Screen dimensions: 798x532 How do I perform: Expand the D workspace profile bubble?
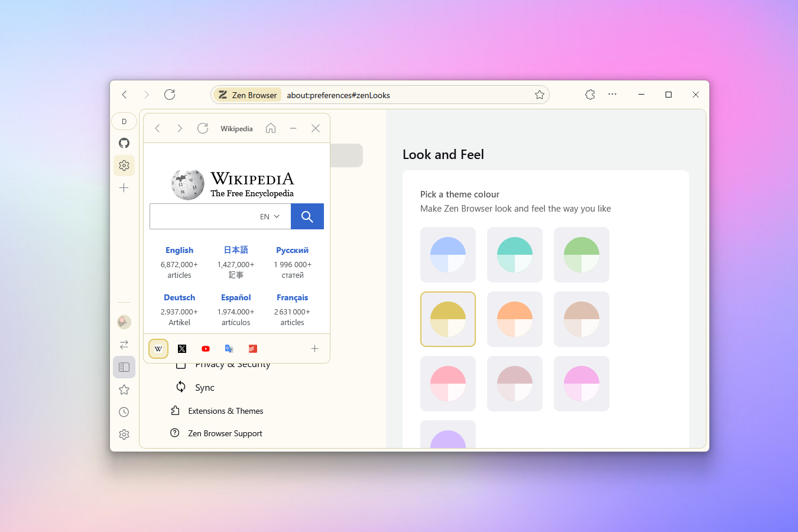[124, 121]
